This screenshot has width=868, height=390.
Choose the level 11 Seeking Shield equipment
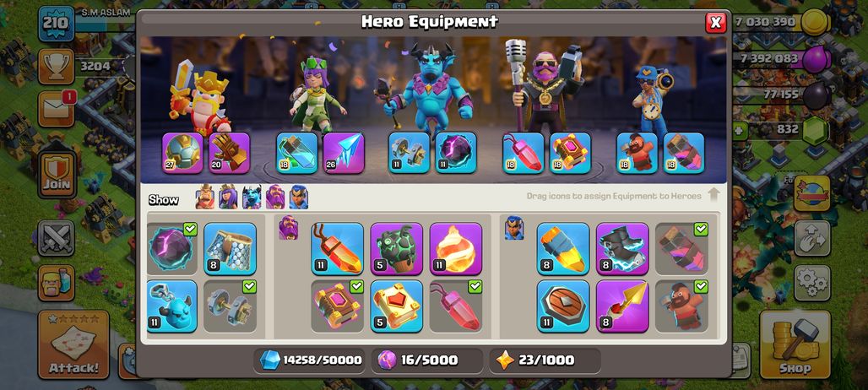tap(563, 306)
